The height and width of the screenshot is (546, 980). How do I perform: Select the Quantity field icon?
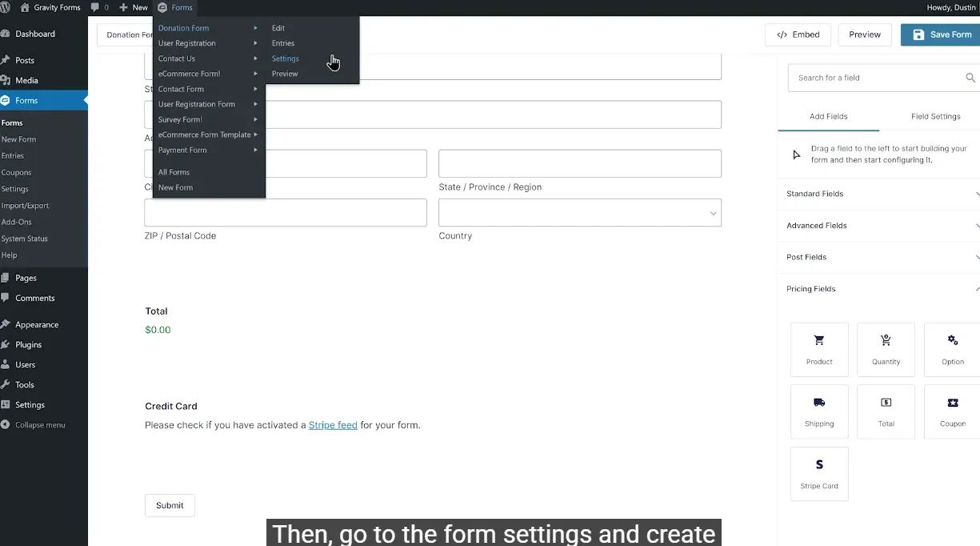(x=886, y=340)
